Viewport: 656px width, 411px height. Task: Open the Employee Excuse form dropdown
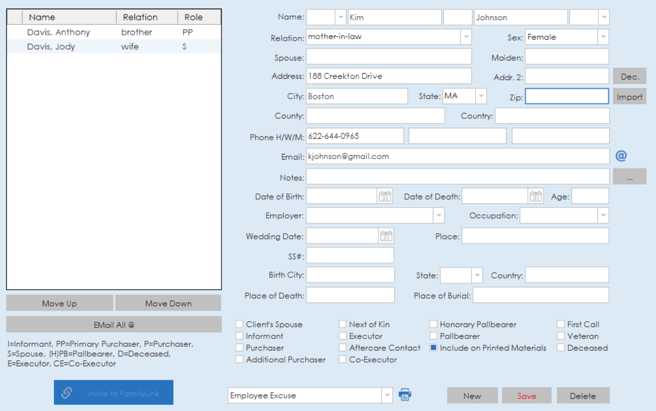coord(386,396)
